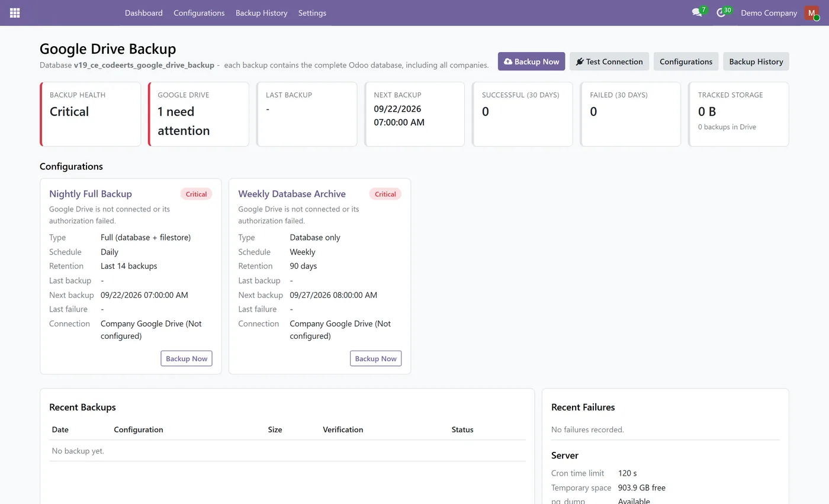Click the '0 backups in Drive' text

tap(727, 127)
